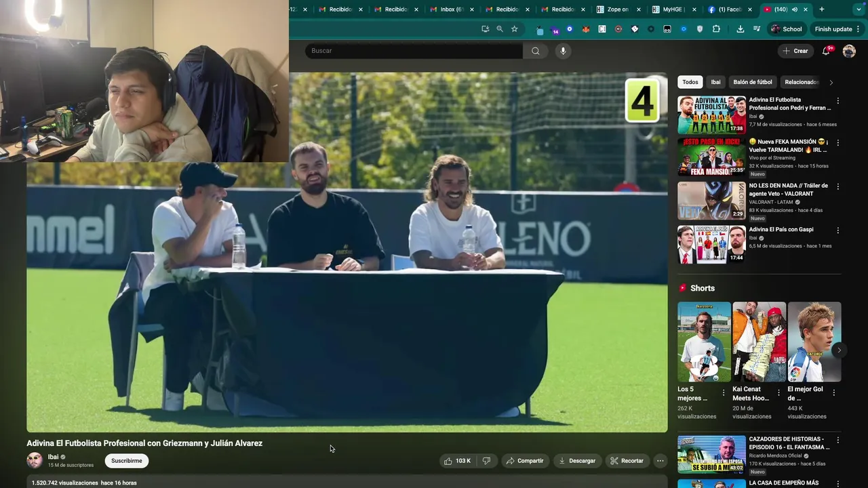This screenshot has width=868, height=488.
Task: Show more filter chips with right chevron
Action: (x=831, y=83)
